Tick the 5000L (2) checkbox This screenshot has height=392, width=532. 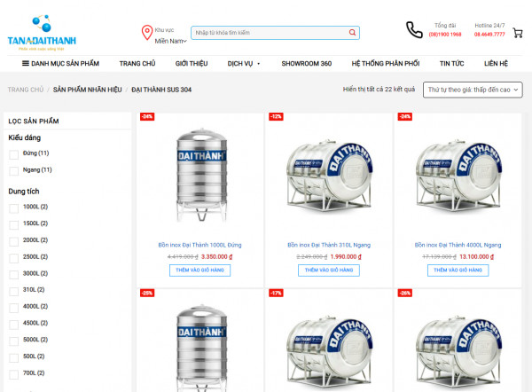14,341
